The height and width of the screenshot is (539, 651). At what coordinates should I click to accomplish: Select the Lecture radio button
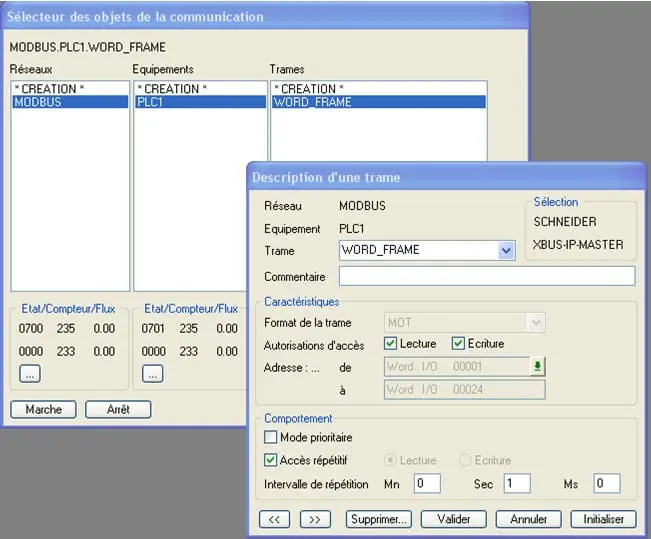tap(392, 460)
